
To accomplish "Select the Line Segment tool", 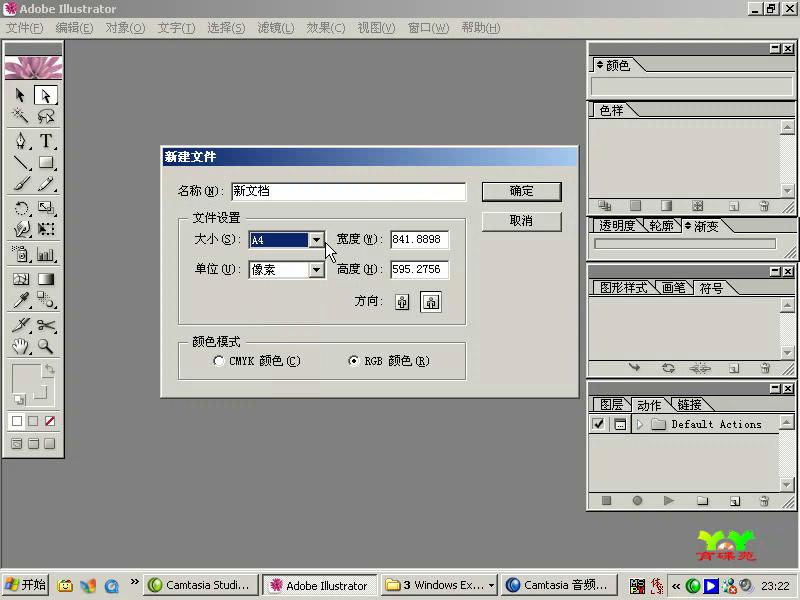I will pyautogui.click(x=20, y=162).
